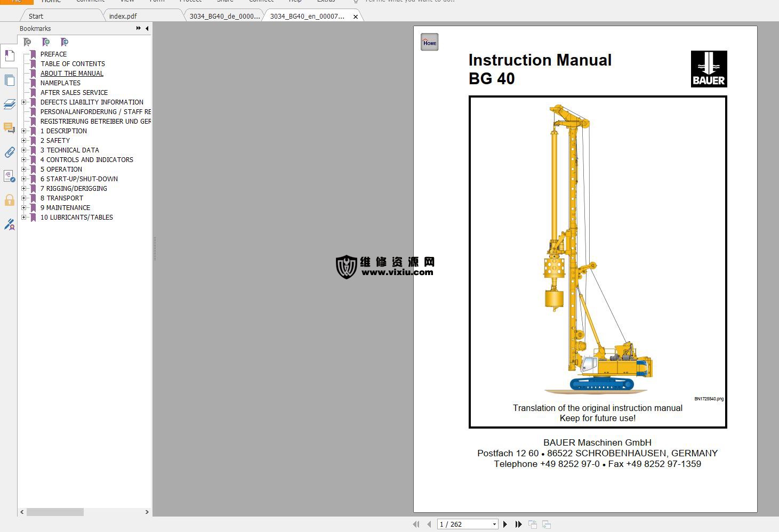The width and height of the screenshot is (779, 532).
Task: Open the Comments panel icon
Action: pyautogui.click(x=9, y=128)
